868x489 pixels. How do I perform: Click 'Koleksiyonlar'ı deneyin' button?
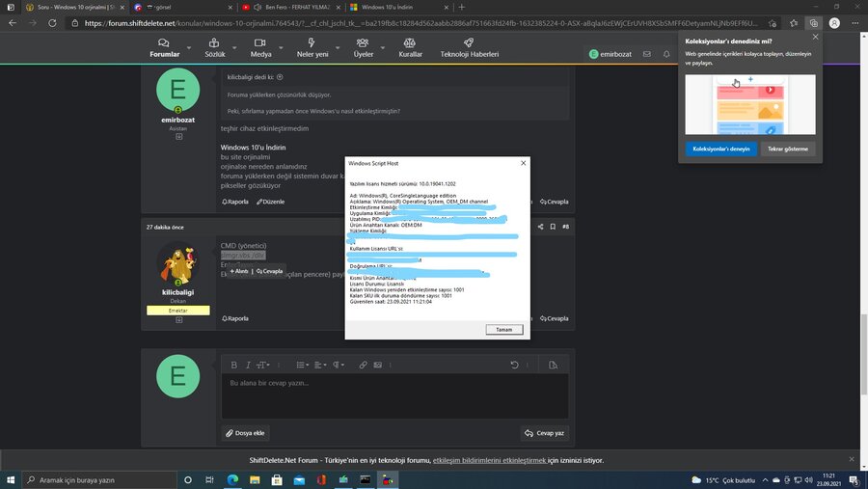point(720,149)
